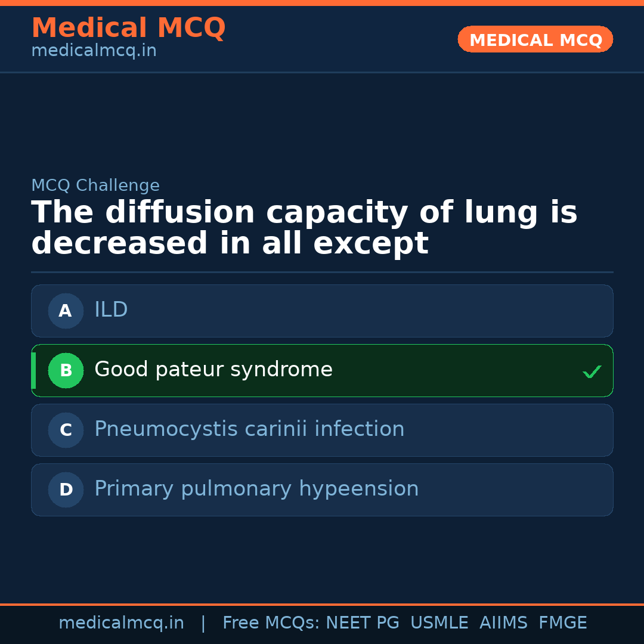
Task: Select "AIIMS" in the footer
Action: click(503, 623)
